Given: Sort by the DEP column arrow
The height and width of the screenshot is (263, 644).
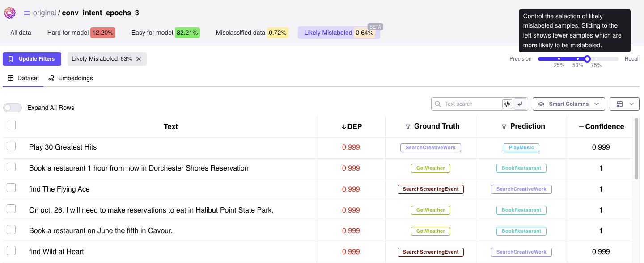Looking at the screenshot, I should pyautogui.click(x=343, y=127).
